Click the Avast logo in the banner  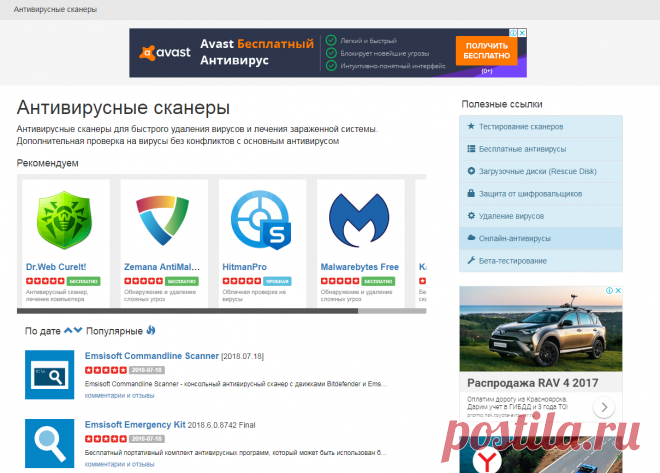[165, 53]
